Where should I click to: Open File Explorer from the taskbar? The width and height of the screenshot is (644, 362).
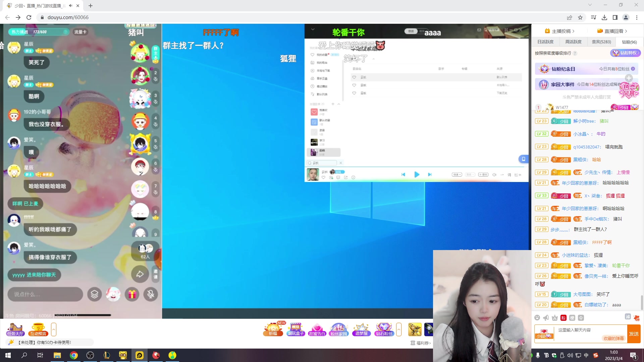pos(57,355)
